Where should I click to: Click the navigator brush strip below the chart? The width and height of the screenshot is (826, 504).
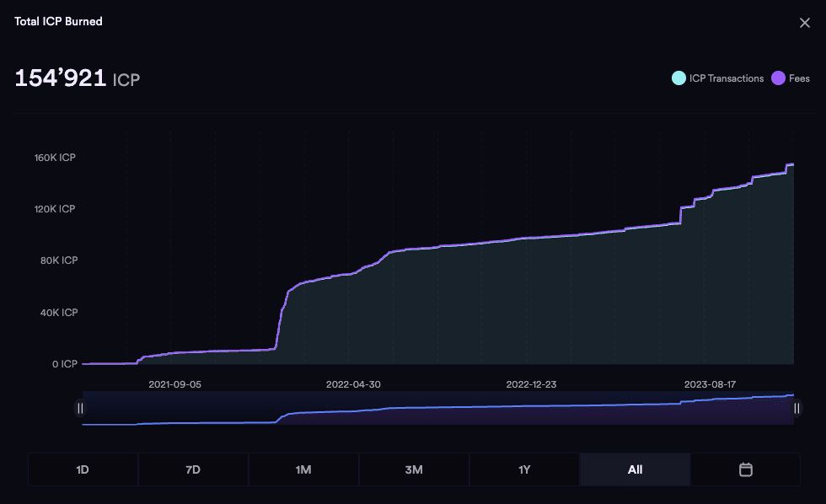pos(438,408)
